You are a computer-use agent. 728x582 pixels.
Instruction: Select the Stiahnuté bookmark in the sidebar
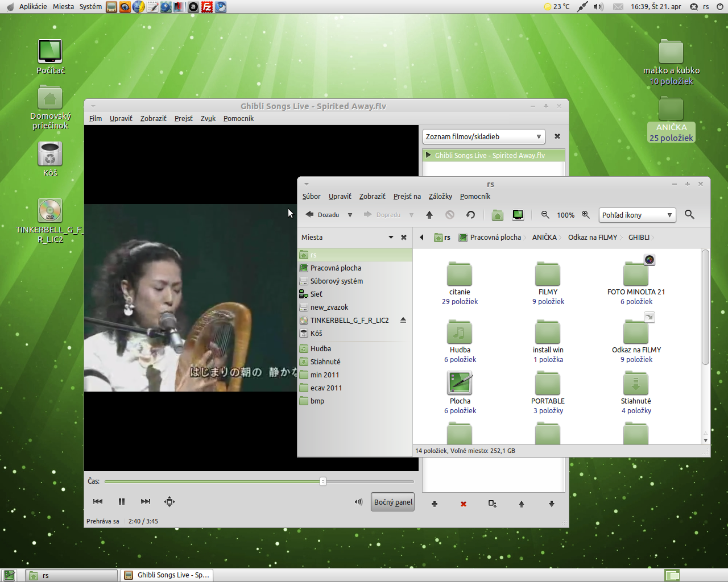coord(355,361)
